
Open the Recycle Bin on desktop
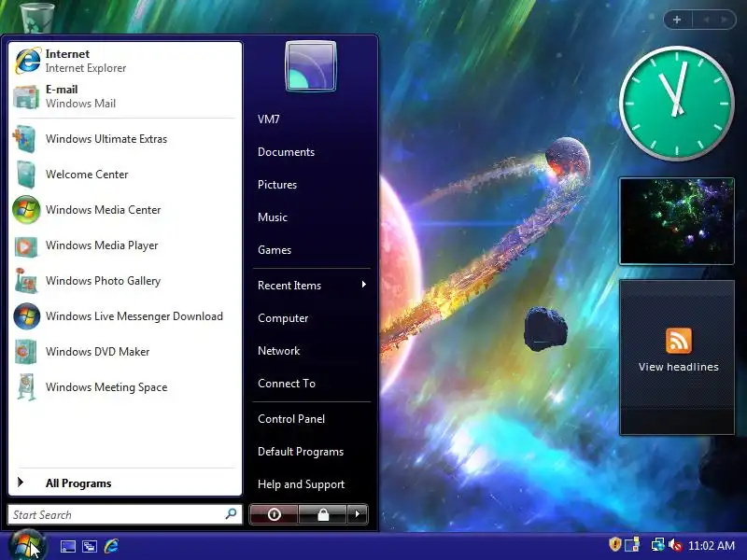click(37, 17)
